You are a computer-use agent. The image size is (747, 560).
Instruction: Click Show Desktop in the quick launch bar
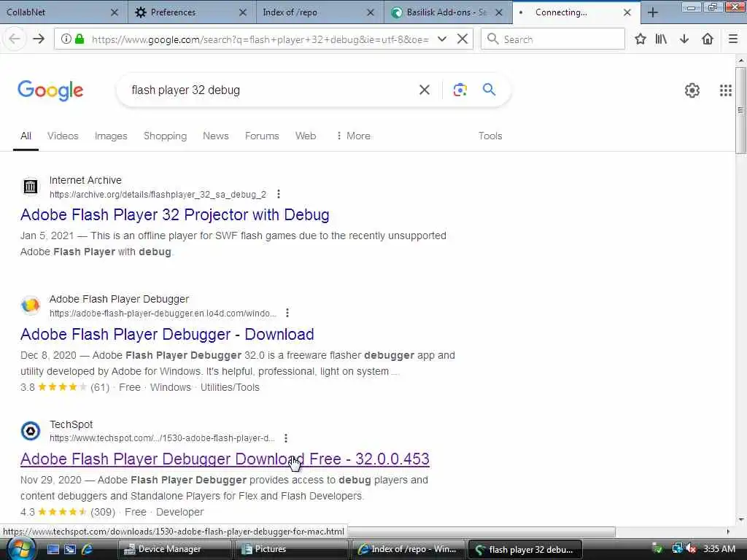53,549
